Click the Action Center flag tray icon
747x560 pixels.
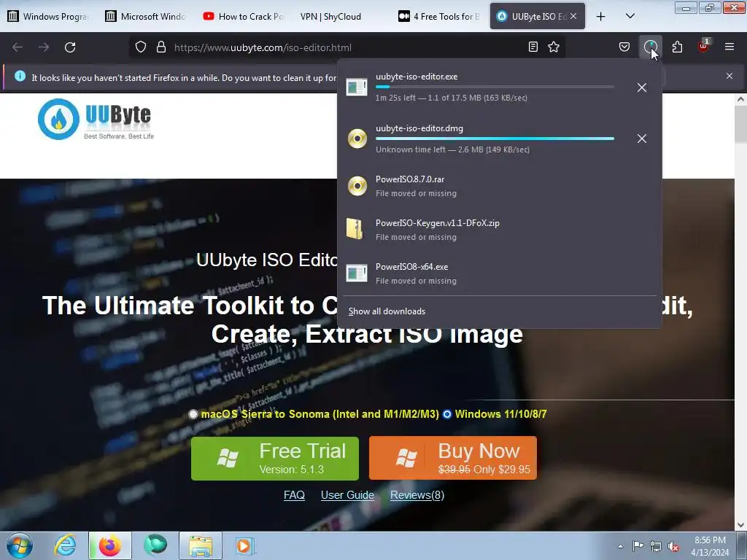[x=638, y=545]
